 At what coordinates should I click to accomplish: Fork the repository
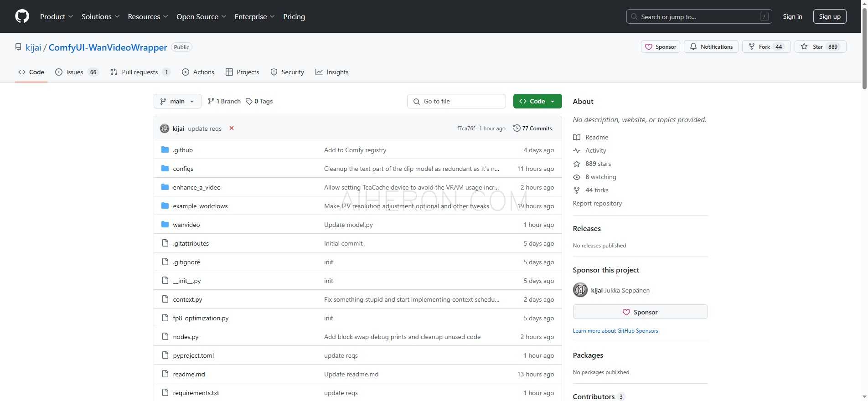766,47
